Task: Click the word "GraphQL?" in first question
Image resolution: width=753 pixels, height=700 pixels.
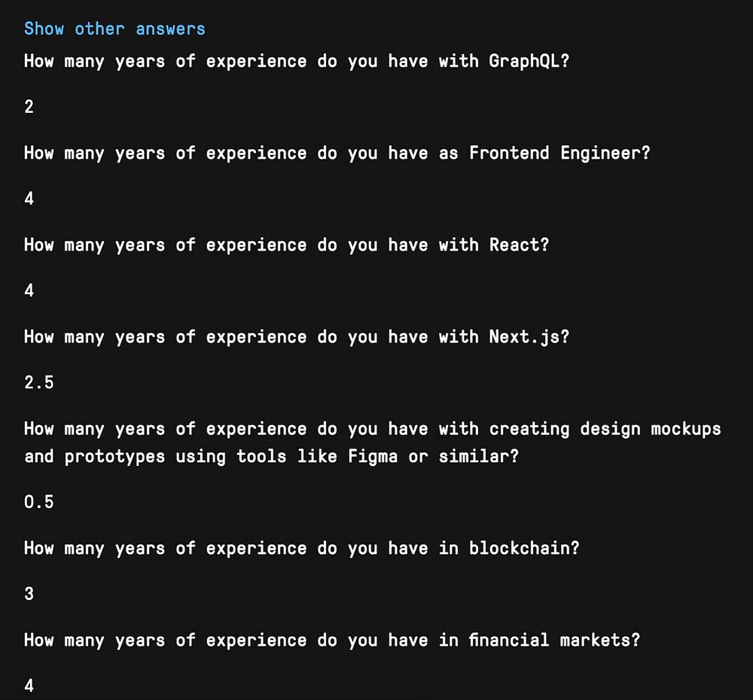Action: [x=529, y=62]
